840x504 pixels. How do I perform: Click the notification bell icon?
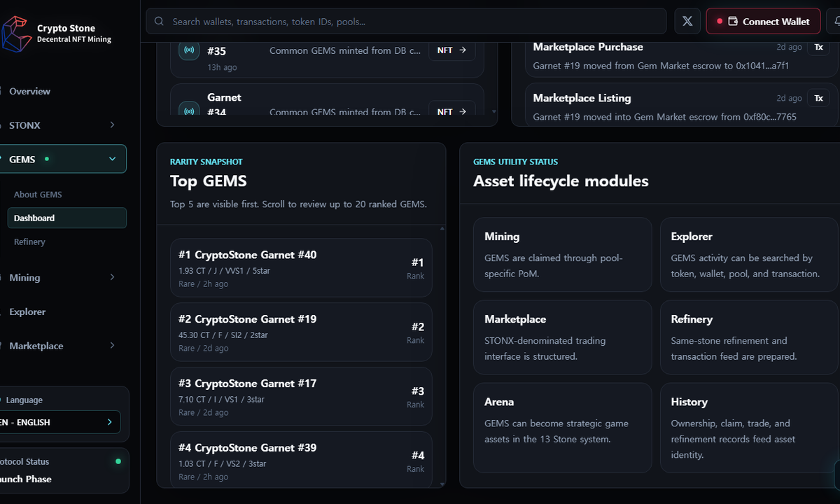[836, 22]
